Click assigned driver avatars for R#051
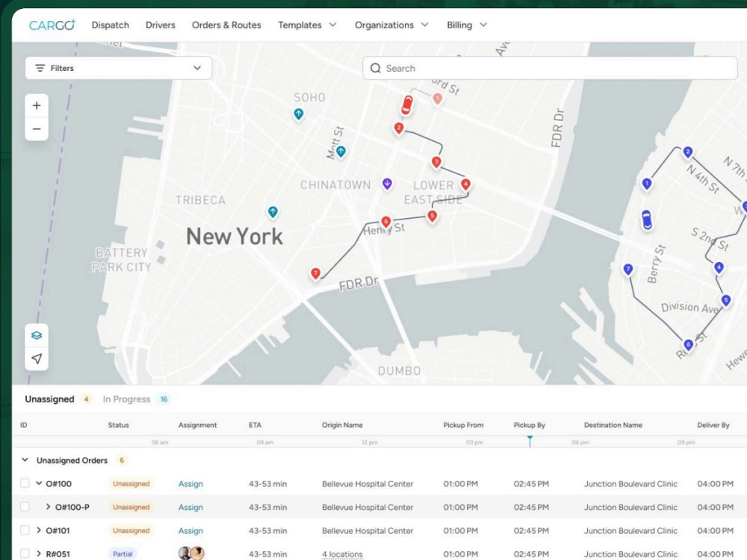 click(191, 553)
